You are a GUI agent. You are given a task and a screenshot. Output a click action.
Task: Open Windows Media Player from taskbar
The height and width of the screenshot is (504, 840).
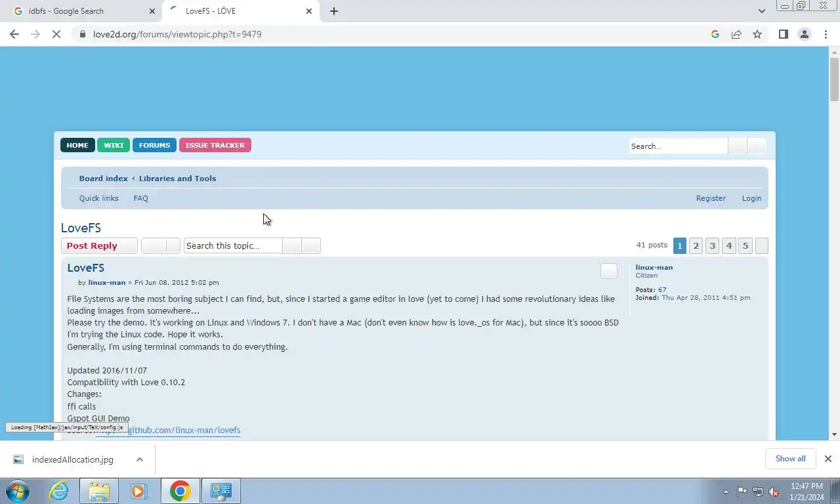point(138,491)
